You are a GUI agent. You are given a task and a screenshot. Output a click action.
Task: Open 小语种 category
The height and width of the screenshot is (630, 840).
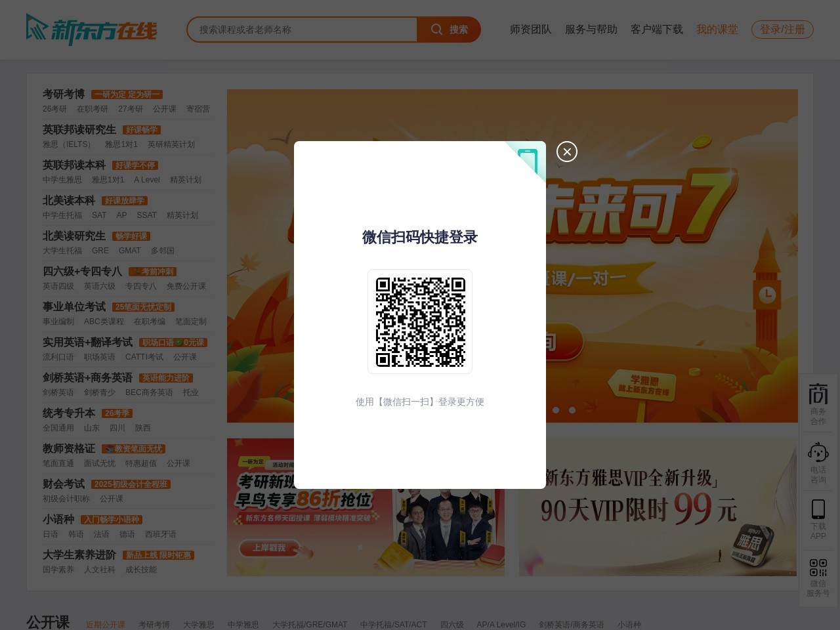point(58,519)
